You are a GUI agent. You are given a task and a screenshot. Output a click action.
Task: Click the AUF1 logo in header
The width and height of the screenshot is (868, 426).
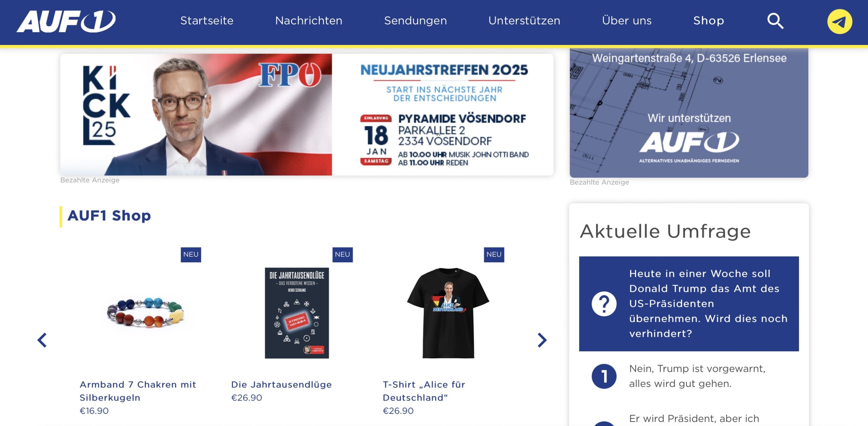pyautogui.click(x=66, y=21)
